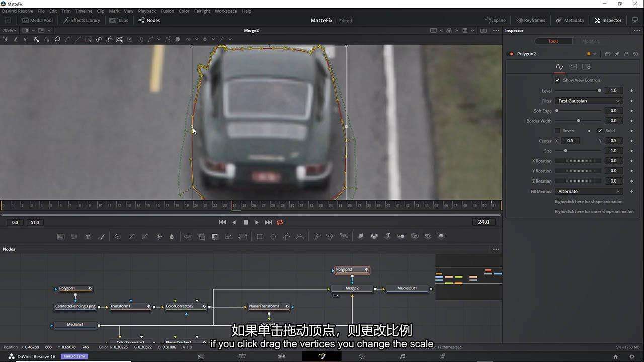The image size is (644, 362).
Task: Add B-Spline mask tool
Action: [x=300, y=237]
